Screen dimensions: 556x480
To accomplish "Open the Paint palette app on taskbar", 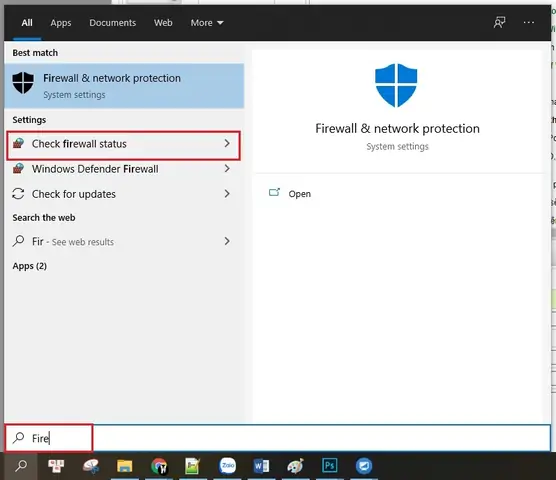I will coord(295,466).
